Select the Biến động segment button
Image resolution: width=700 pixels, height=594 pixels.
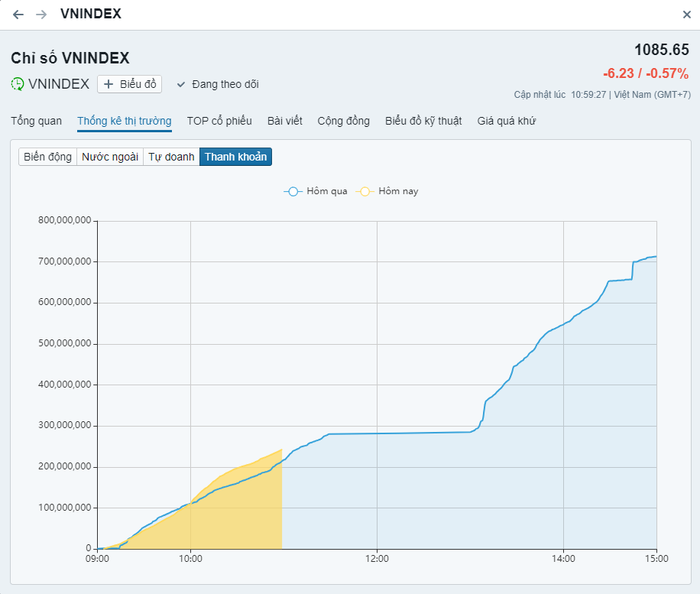pos(47,157)
